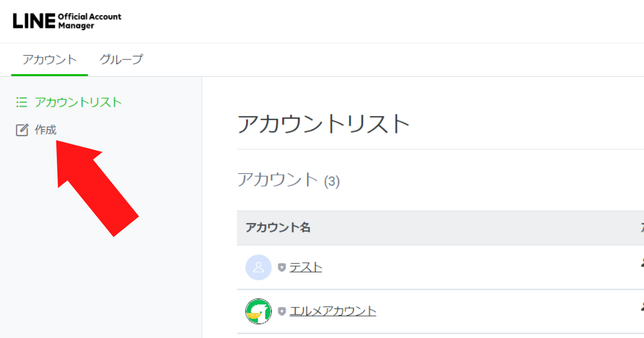Click the テスト account default avatar
The width and height of the screenshot is (644, 338).
258,267
